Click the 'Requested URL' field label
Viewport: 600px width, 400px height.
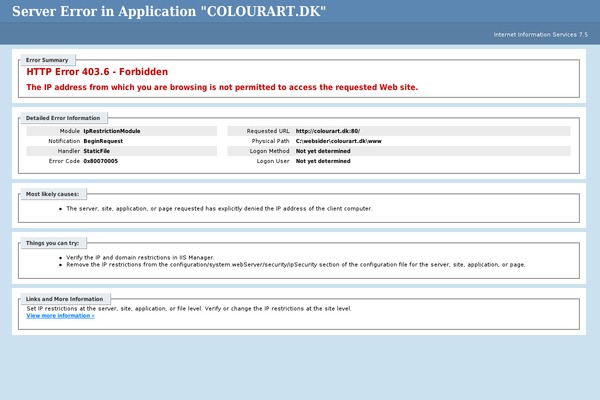[268, 131]
